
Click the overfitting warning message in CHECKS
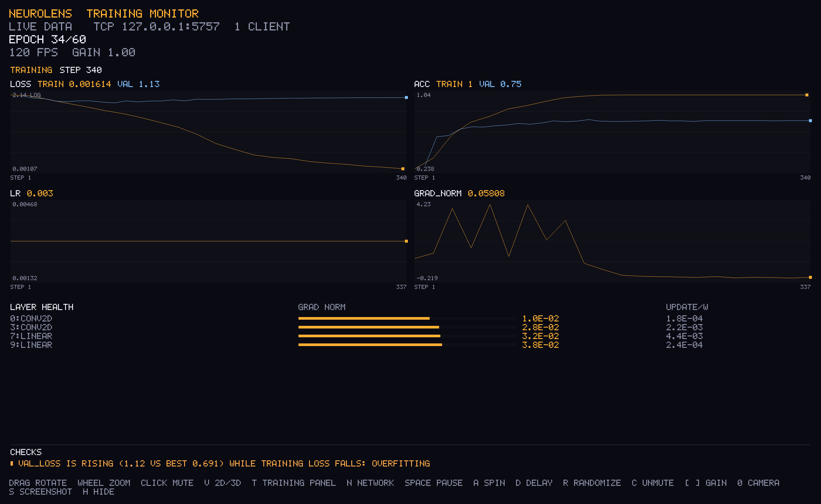coord(220,463)
